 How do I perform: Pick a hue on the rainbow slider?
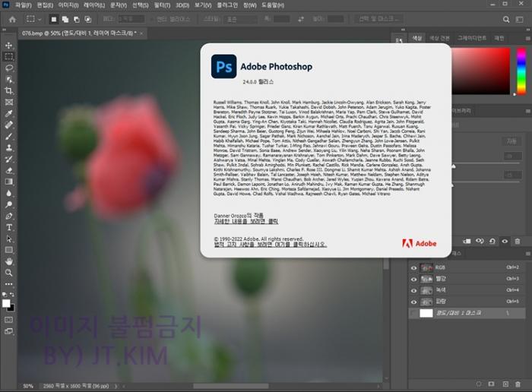(x=521, y=71)
